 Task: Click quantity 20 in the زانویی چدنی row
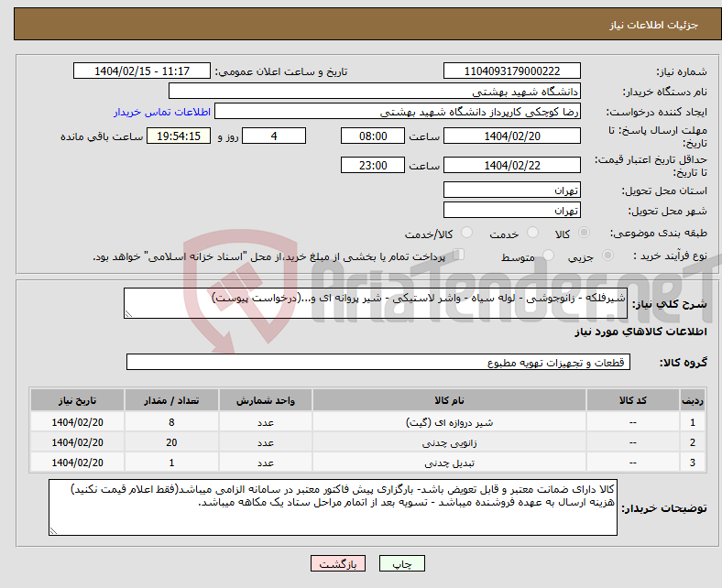(x=171, y=442)
